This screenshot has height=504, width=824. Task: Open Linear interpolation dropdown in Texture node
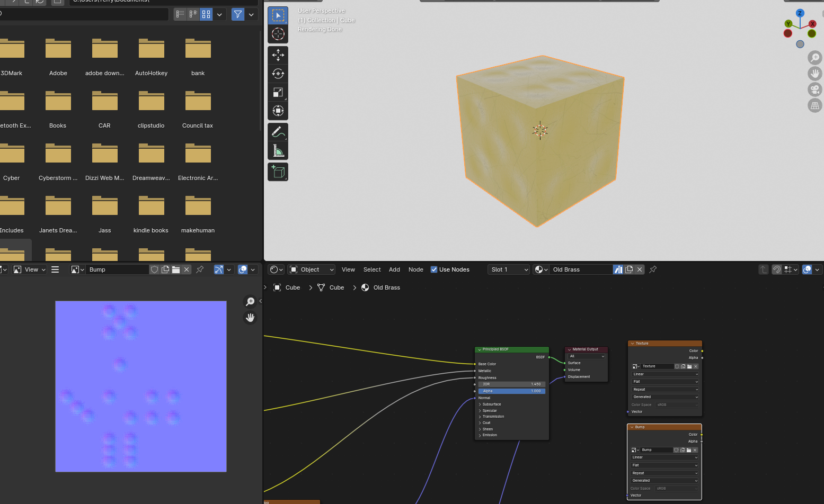pyautogui.click(x=665, y=374)
